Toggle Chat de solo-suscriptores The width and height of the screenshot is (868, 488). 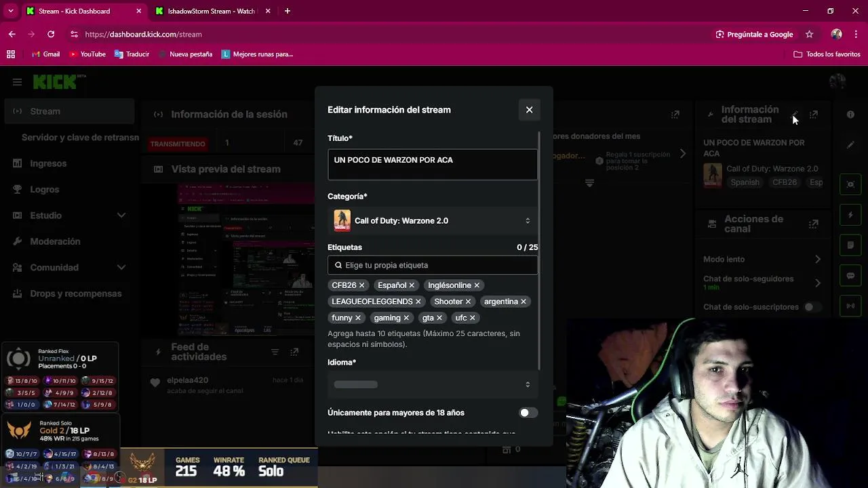point(812,307)
